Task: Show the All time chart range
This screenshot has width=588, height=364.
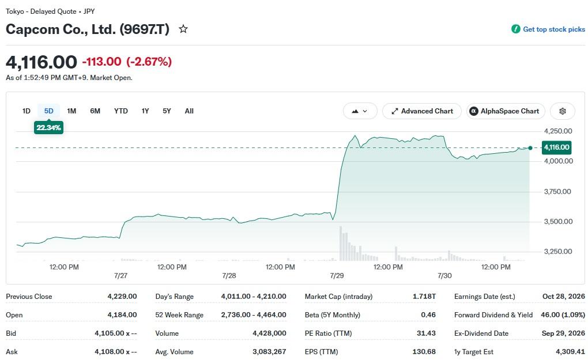Action: pos(189,111)
